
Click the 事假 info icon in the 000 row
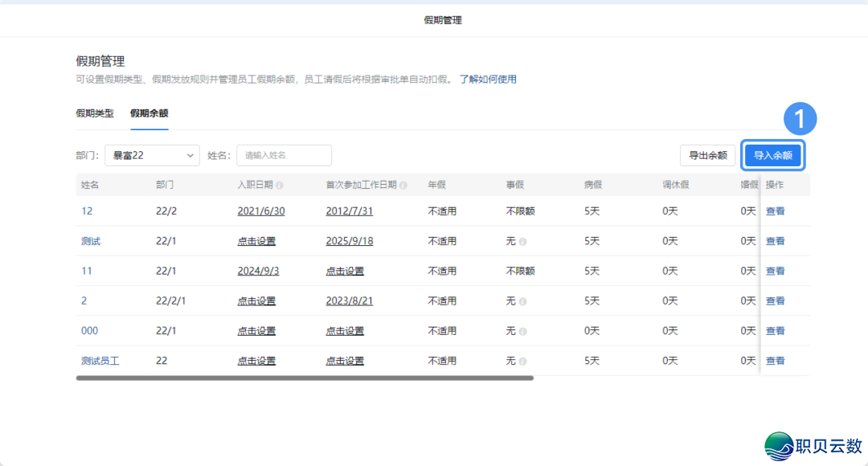[x=523, y=331]
